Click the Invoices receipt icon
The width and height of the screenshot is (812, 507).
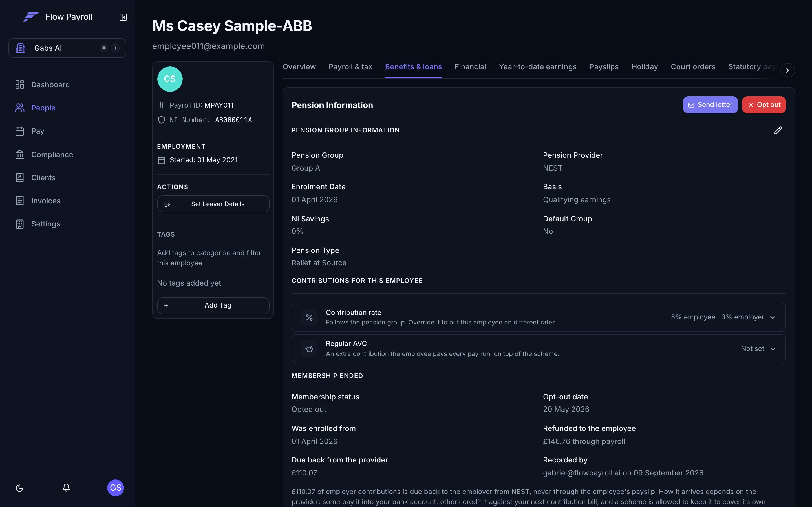(x=20, y=201)
